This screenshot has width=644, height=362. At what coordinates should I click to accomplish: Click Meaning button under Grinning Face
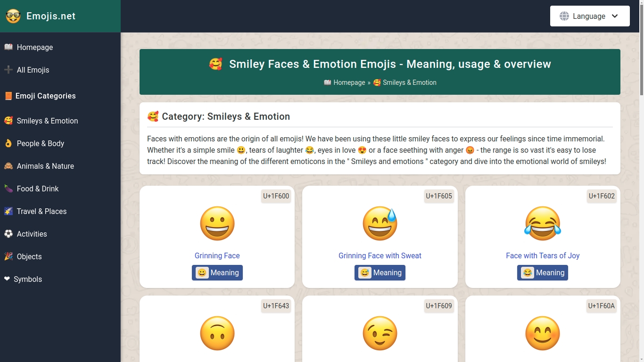217,272
